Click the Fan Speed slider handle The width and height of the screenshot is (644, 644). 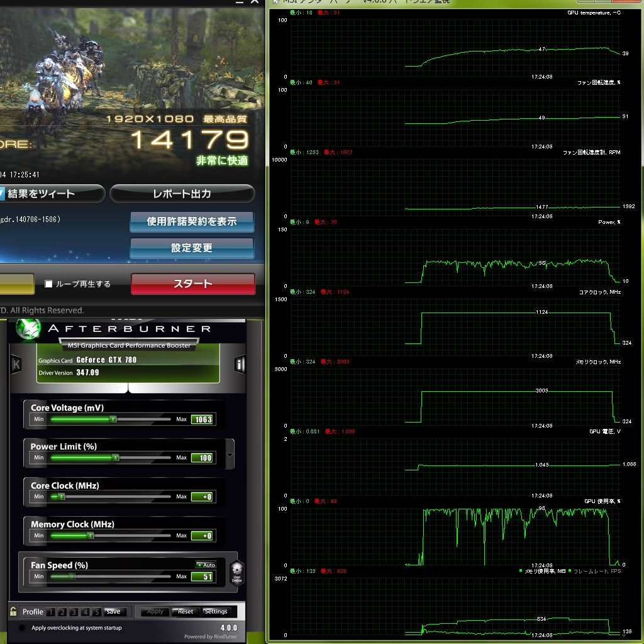pos(72,577)
